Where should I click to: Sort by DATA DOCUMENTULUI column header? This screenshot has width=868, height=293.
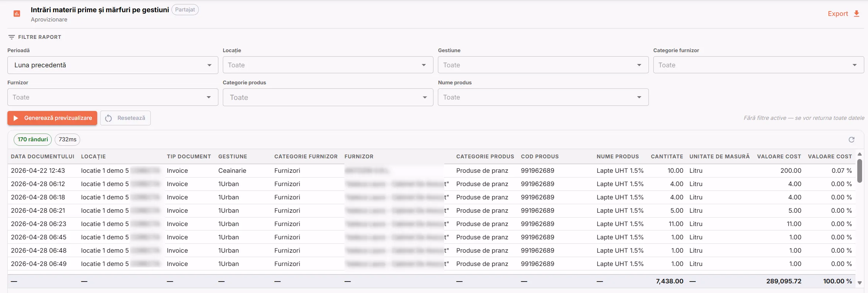42,156
